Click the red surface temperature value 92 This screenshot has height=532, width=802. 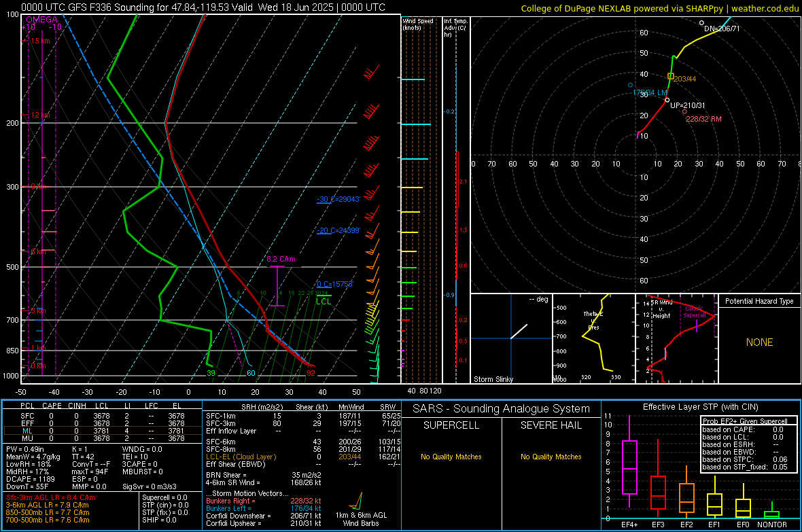coord(311,373)
